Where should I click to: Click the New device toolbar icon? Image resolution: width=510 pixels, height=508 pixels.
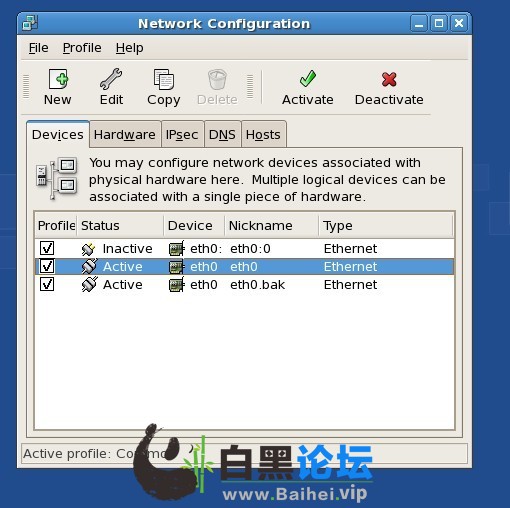pyautogui.click(x=58, y=79)
